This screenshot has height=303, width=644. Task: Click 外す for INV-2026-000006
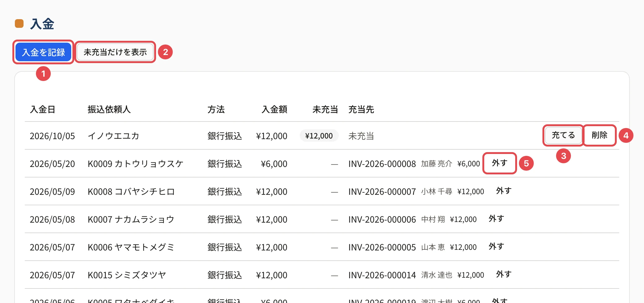point(496,219)
